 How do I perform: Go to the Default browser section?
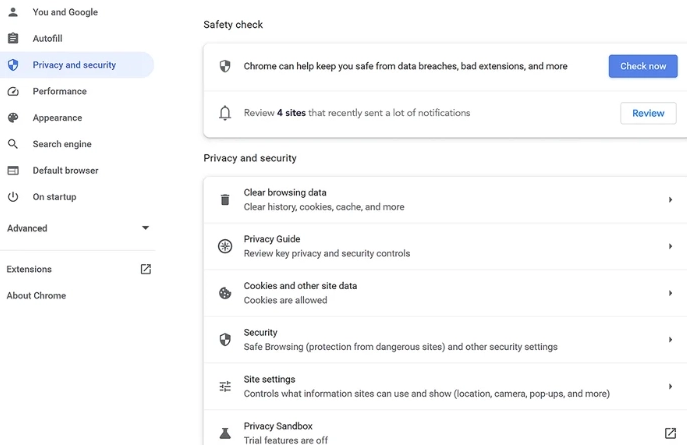(66, 170)
